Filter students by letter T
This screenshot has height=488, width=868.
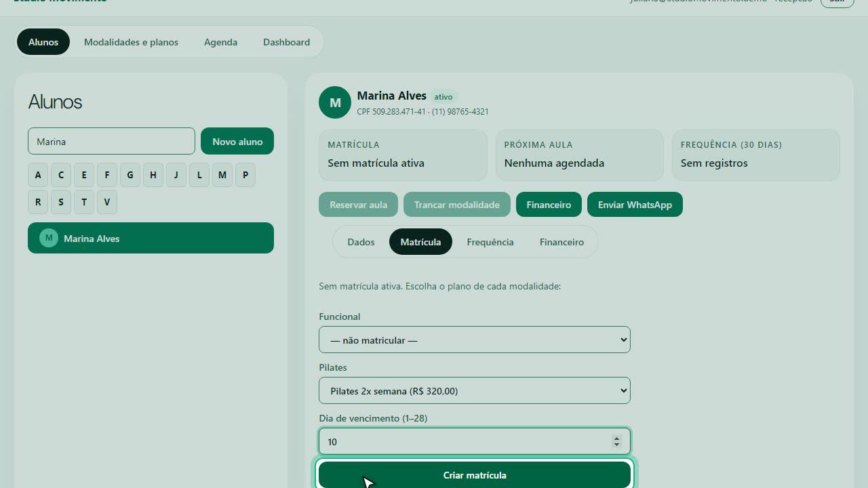pyautogui.click(x=84, y=202)
